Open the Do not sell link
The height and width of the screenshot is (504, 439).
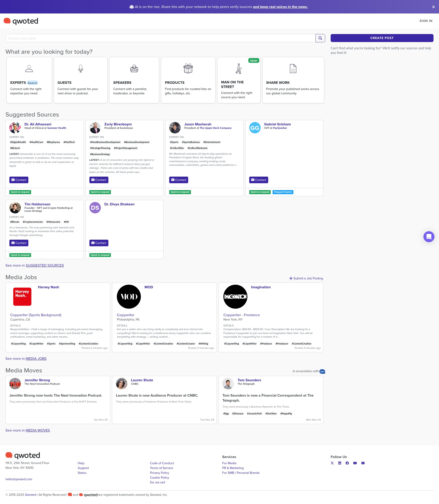[158, 483]
